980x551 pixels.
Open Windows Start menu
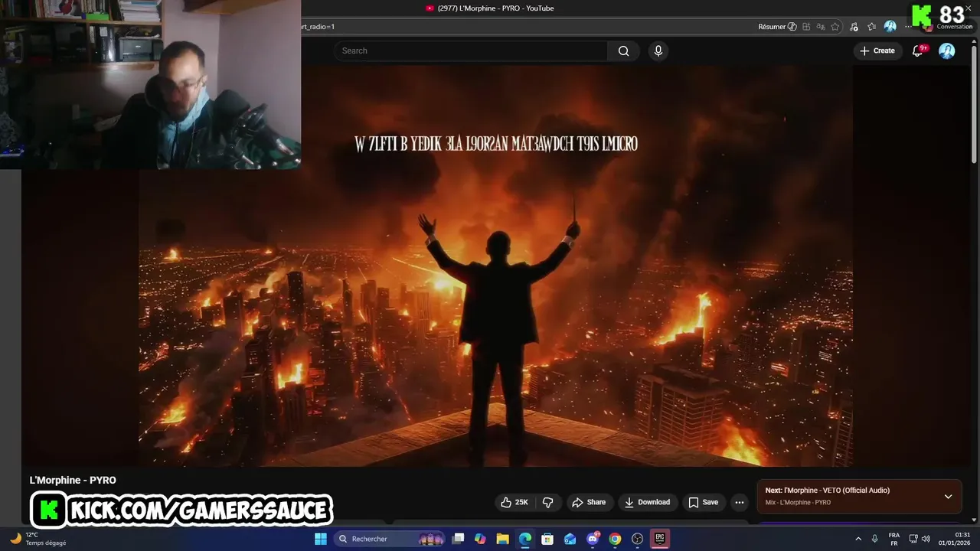coord(321,539)
